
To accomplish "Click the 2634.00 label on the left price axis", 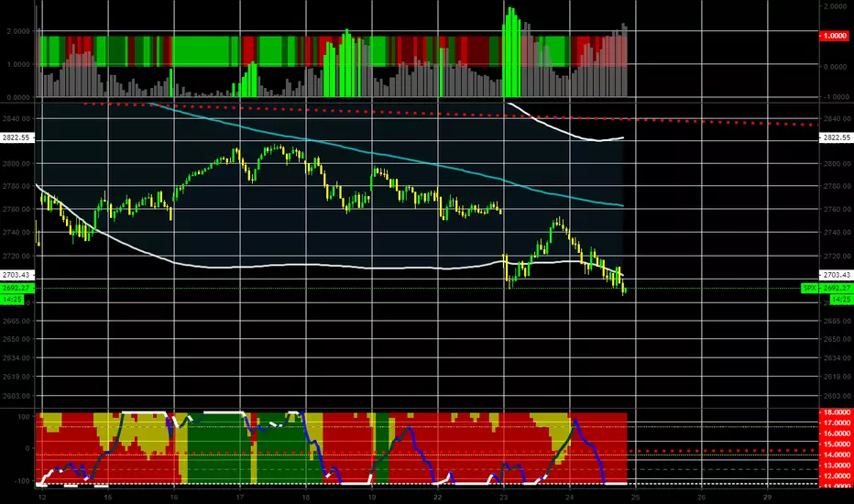I will (16, 358).
